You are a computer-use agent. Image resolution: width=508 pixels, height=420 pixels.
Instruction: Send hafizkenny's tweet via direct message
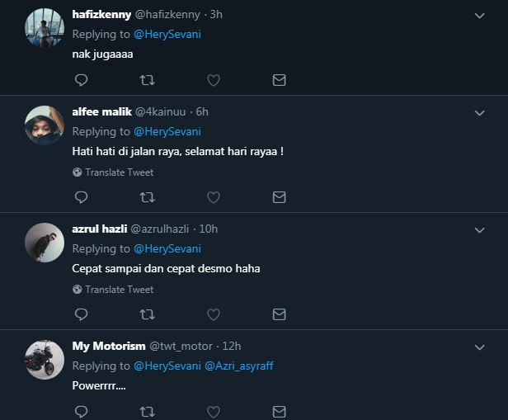click(x=279, y=80)
